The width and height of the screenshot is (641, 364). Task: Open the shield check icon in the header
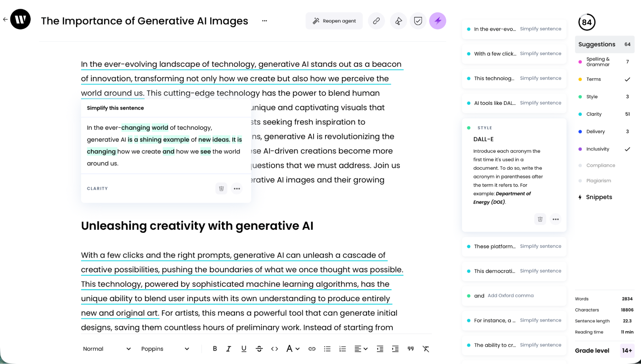click(x=418, y=21)
